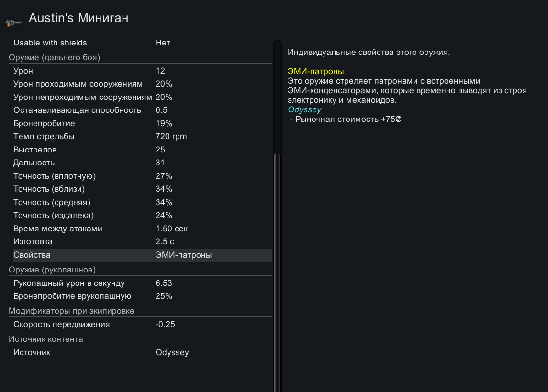Click the yellow ЭМИ-патроны heading
The image size is (548, 392).
click(315, 72)
